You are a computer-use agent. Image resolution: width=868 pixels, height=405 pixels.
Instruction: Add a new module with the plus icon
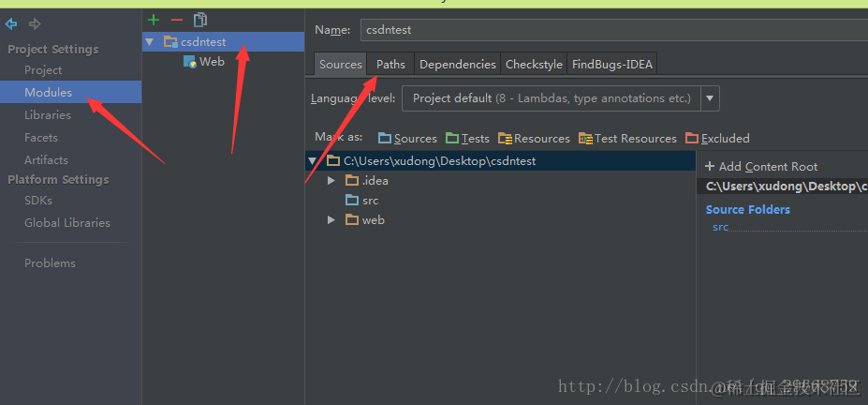tap(154, 21)
